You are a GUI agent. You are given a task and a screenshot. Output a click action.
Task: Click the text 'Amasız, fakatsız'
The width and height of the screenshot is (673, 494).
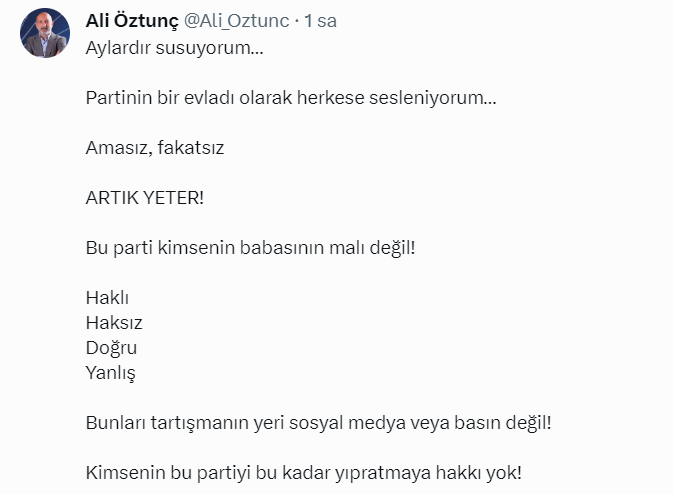155,148
